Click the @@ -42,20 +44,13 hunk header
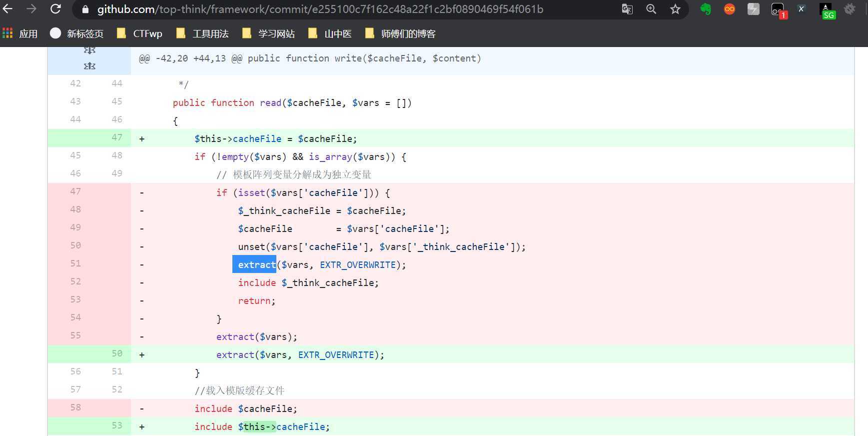This screenshot has width=868, height=436. point(310,58)
